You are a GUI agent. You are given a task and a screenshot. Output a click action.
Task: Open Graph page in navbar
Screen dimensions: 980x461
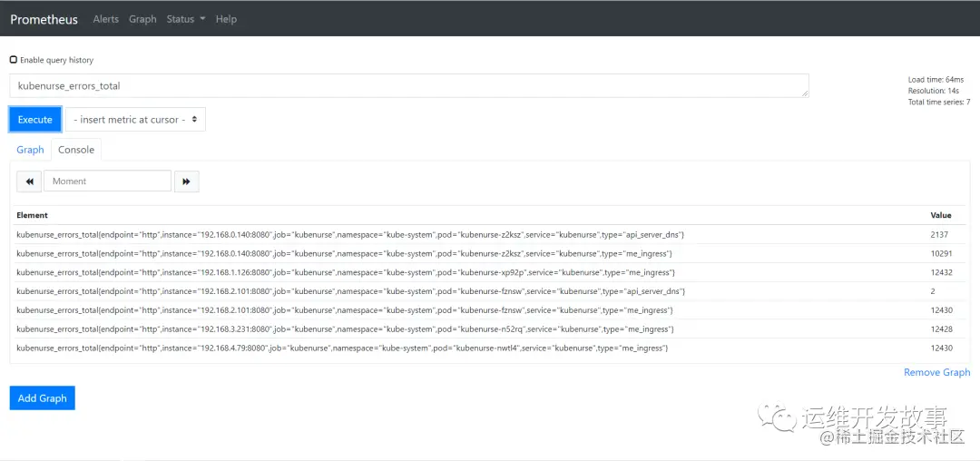(x=142, y=19)
